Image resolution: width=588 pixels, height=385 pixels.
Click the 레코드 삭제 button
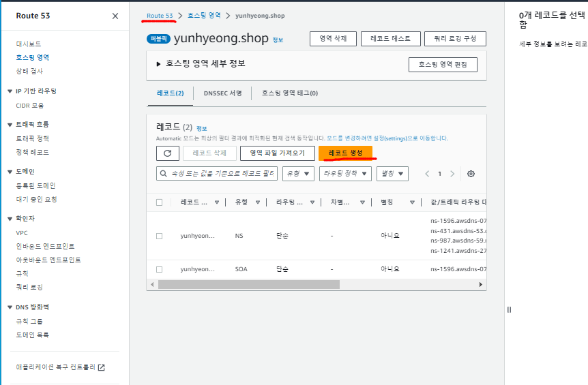coord(209,153)
